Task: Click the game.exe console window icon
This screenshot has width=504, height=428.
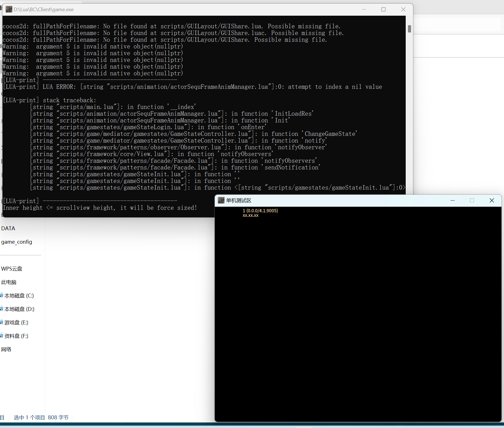Action: click(9, 9)
